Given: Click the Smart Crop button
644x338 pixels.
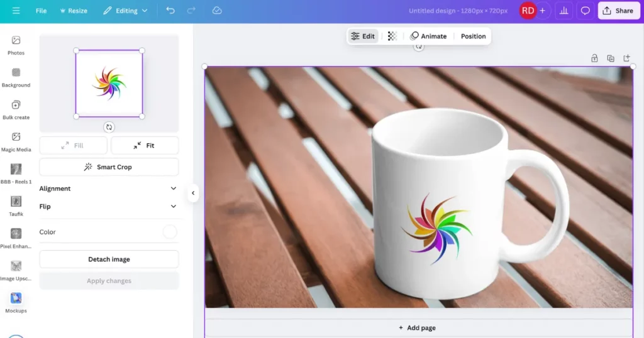Looking at the screenshot, I should [109, 167].
